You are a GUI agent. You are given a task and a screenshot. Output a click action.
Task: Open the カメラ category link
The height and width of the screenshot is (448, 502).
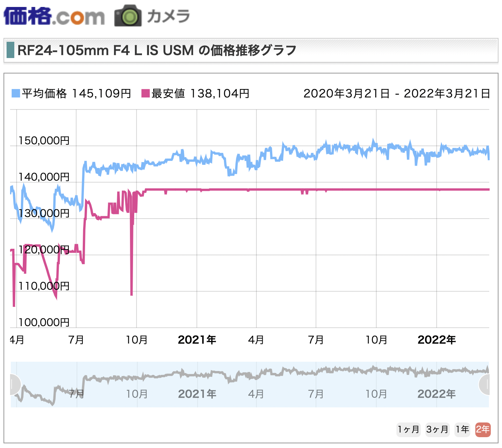coord(168,16)
